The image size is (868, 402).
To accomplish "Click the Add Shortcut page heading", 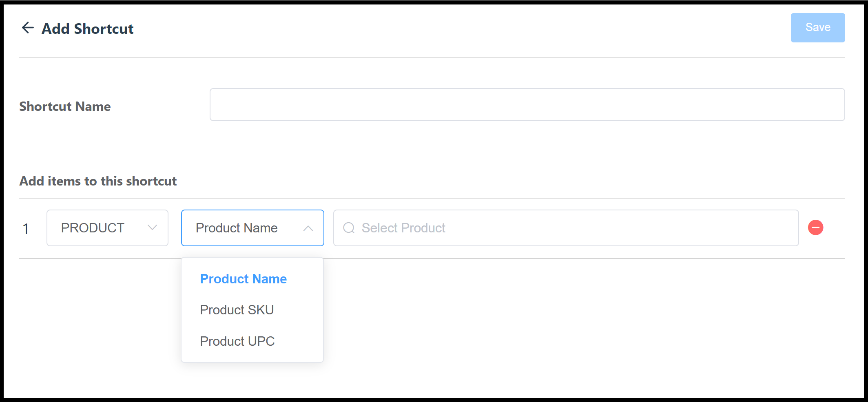I will click(x=87, y=28).
